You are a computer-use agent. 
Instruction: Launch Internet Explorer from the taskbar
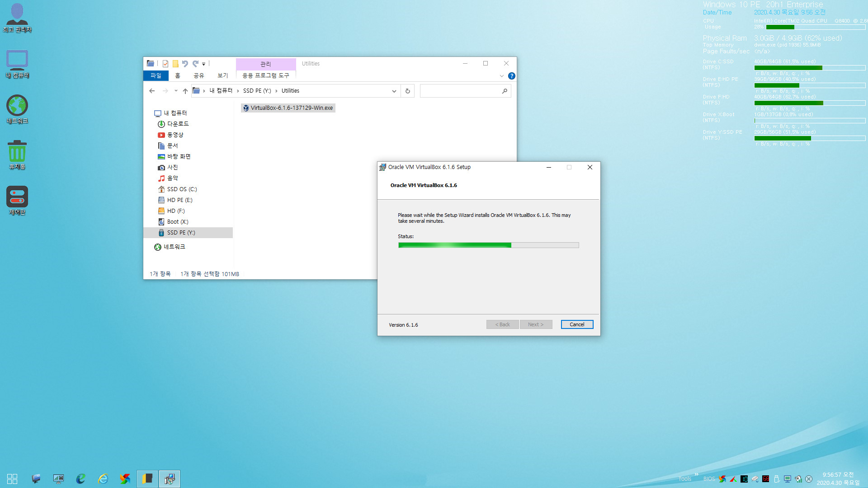click(103, 479)
